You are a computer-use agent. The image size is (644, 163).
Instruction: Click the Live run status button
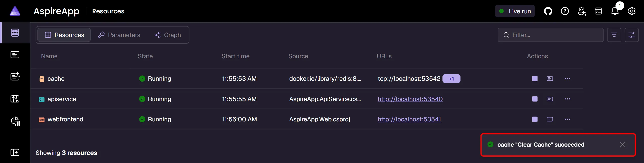tap(515, 11)
